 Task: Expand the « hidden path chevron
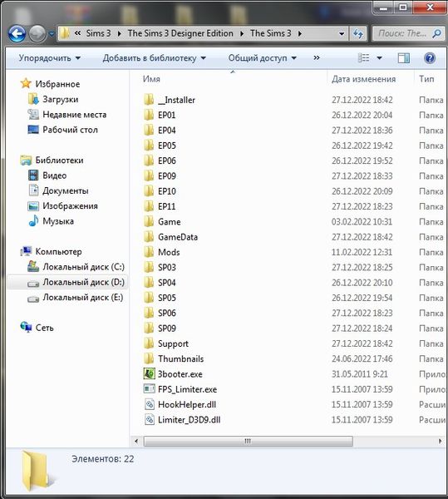(x=77, y=33)
